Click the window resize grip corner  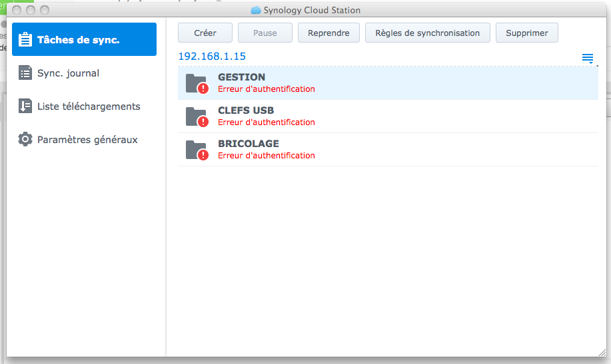coord(602,352)
